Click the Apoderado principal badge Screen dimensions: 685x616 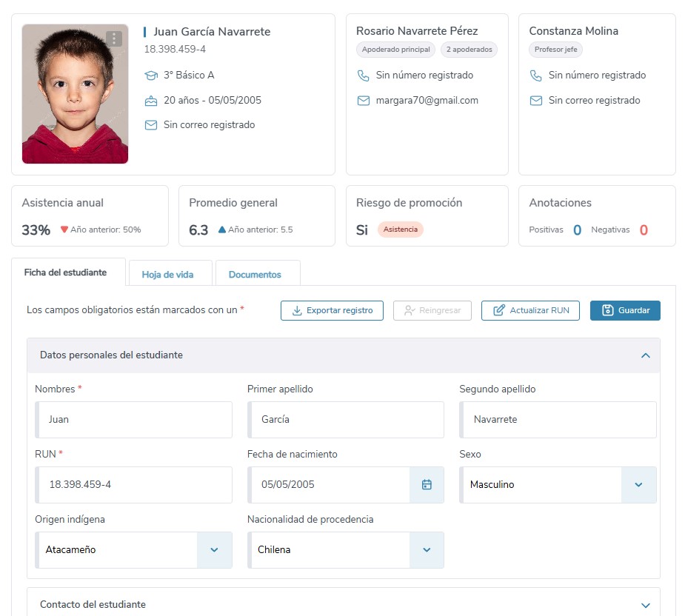pyautogui.click(x=395, y=50)
